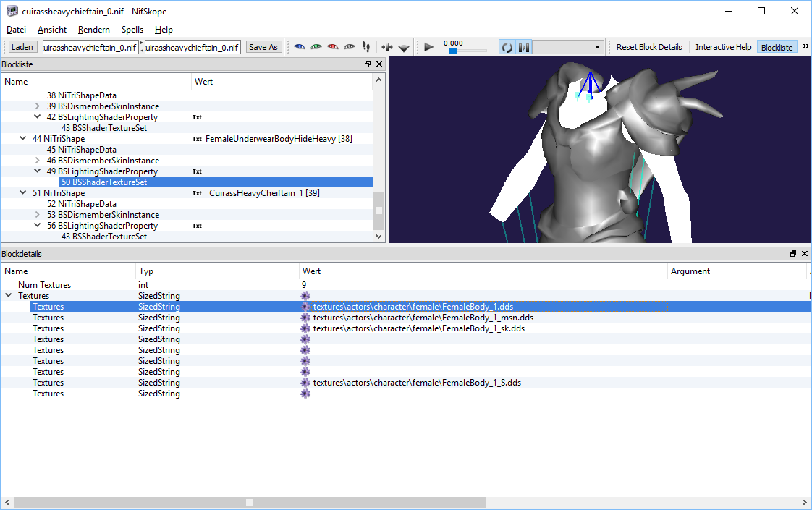This screenshot has width=812, height=510.
Task: Toggle the red eye visibility icon
Action: (x=332, y=46)
